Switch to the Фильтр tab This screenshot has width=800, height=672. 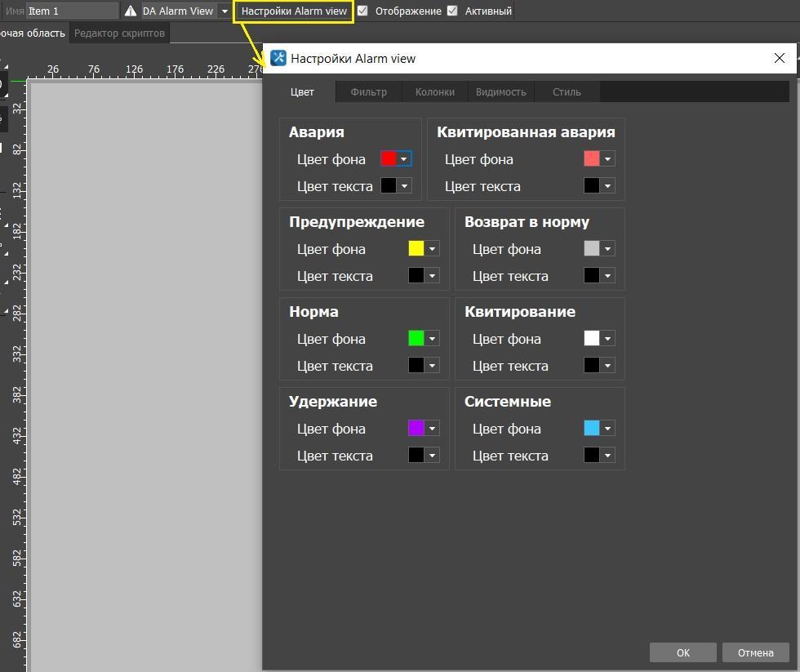(x=368, y=91)
